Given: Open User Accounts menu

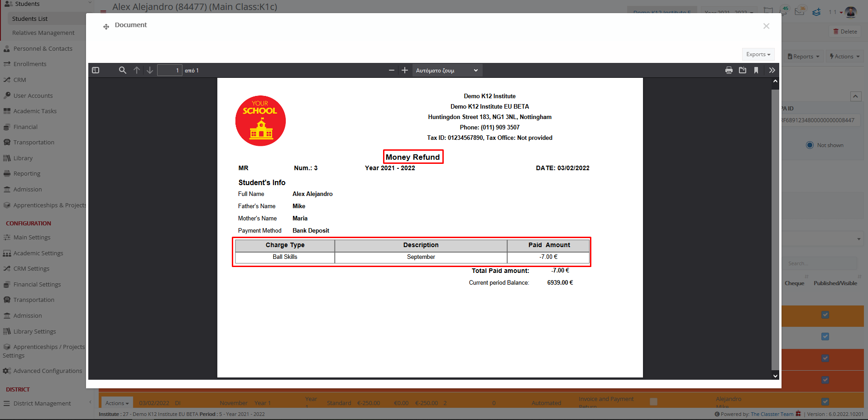Looking at the screenshot, I should [33, 95].
